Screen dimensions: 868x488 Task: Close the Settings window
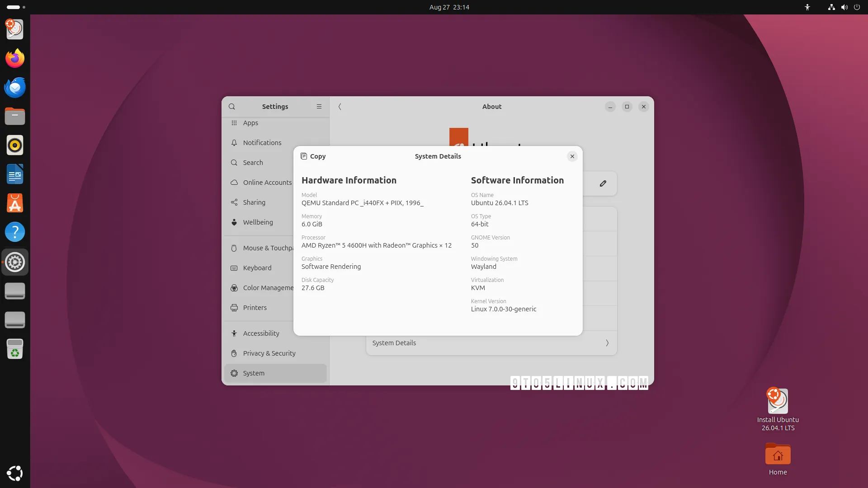point(644,107)
